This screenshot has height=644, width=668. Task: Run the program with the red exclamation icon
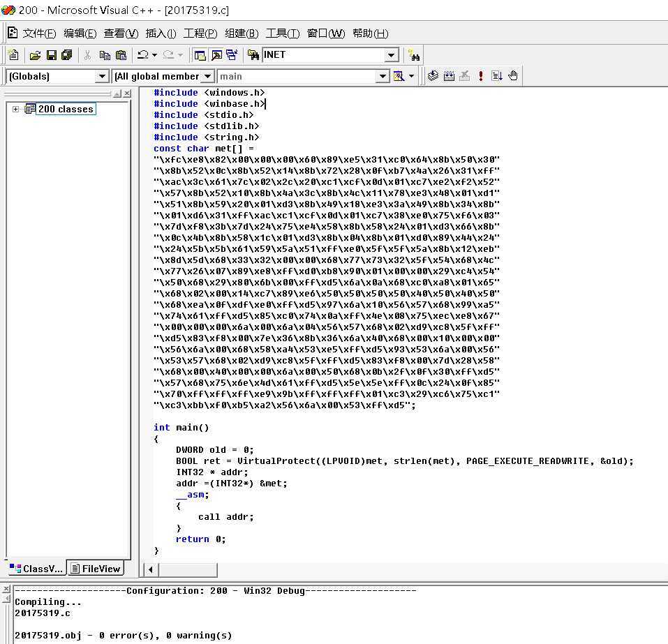[480, 76]
